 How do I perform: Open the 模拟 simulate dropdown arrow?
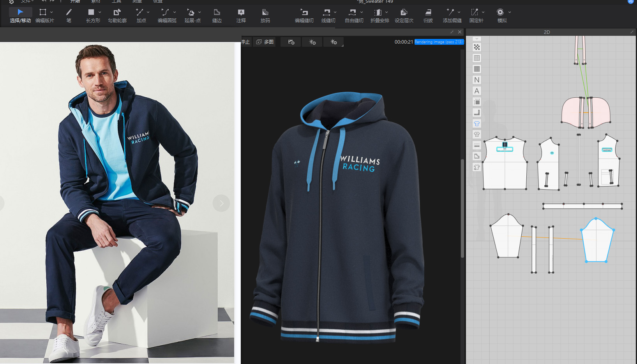(510, 12)
